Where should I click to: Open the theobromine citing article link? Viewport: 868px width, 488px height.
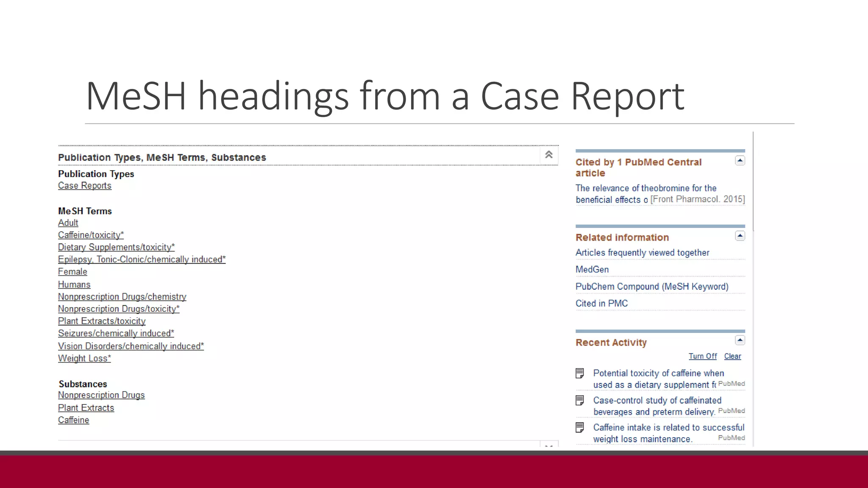point(646,194)
